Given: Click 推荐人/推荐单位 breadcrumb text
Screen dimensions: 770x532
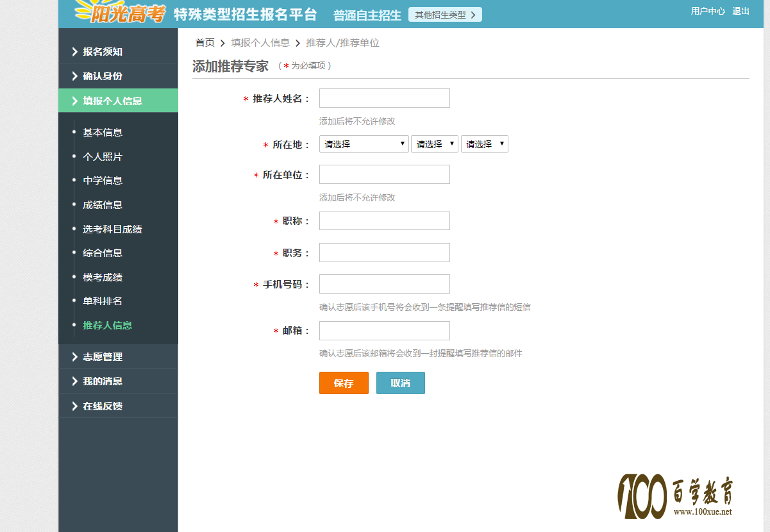Looking at the screenshot, I should [x=342, y=43].
